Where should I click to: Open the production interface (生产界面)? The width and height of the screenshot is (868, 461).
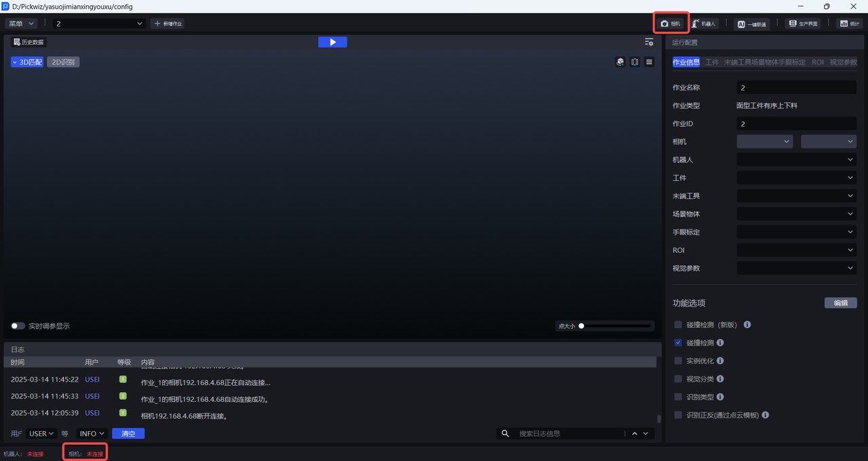pos(802,24)
